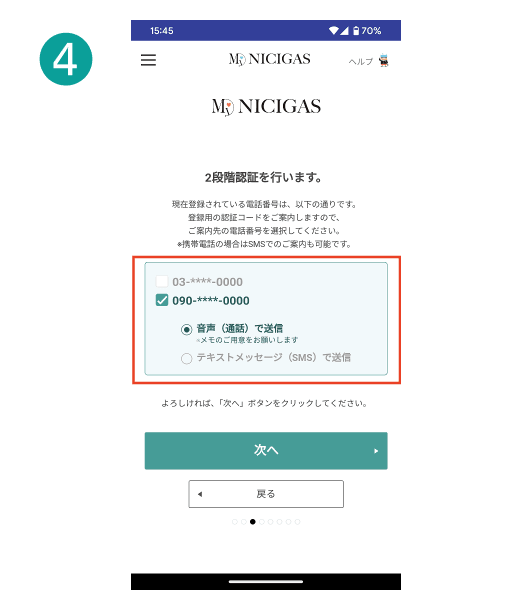Tap the cellular signal icon
The image size is (532, 610).
tap(344, 30)
